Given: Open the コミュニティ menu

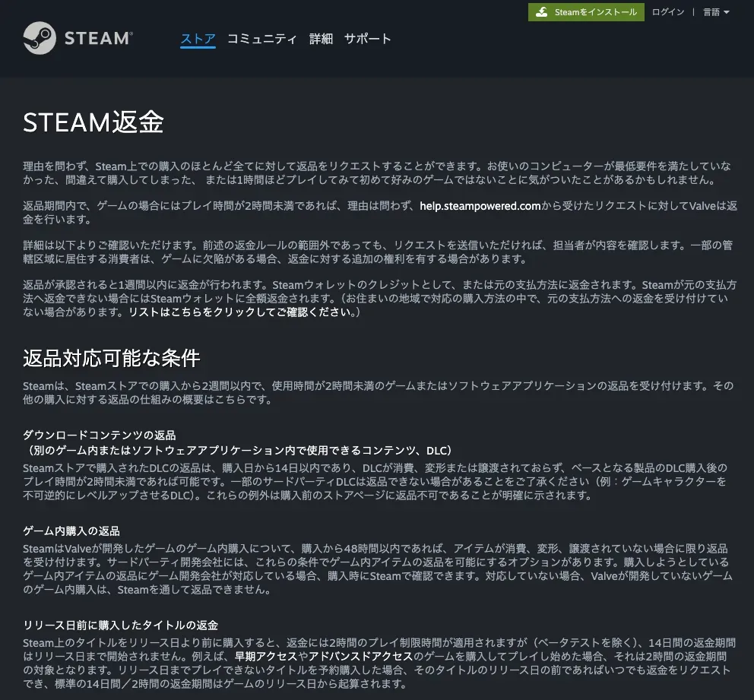Looking at the screenshot, I should (x=262, y=39).
